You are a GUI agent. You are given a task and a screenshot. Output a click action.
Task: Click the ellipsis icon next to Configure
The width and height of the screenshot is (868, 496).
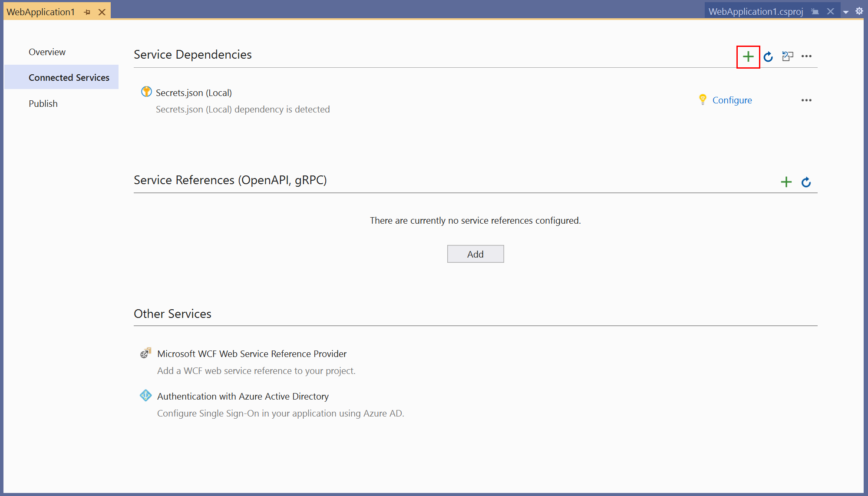coord(806,100)
